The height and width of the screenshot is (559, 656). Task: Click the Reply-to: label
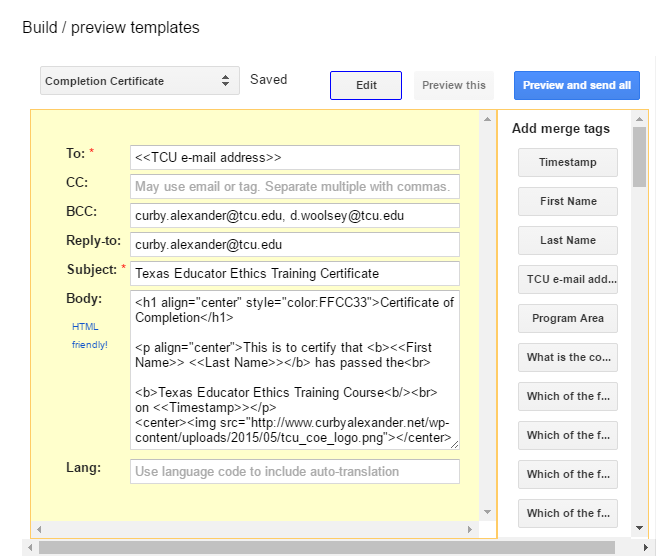click(94, 241)
